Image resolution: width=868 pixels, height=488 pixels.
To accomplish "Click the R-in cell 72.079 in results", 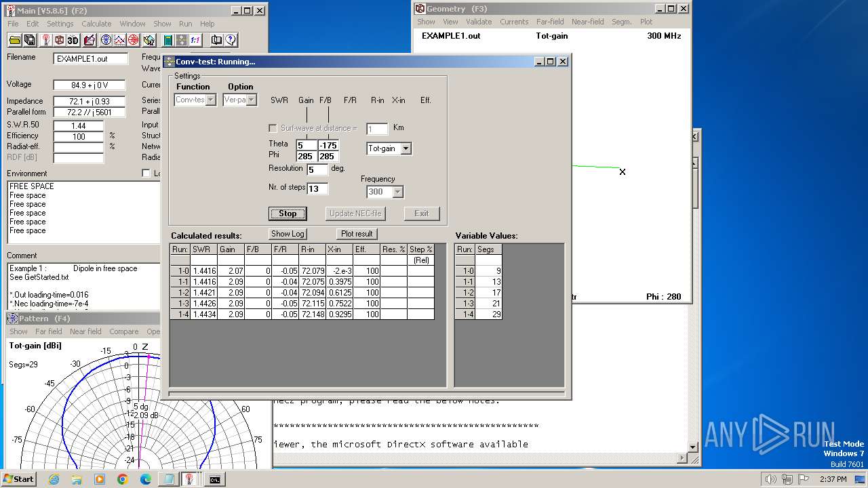I will coord(312,271).
